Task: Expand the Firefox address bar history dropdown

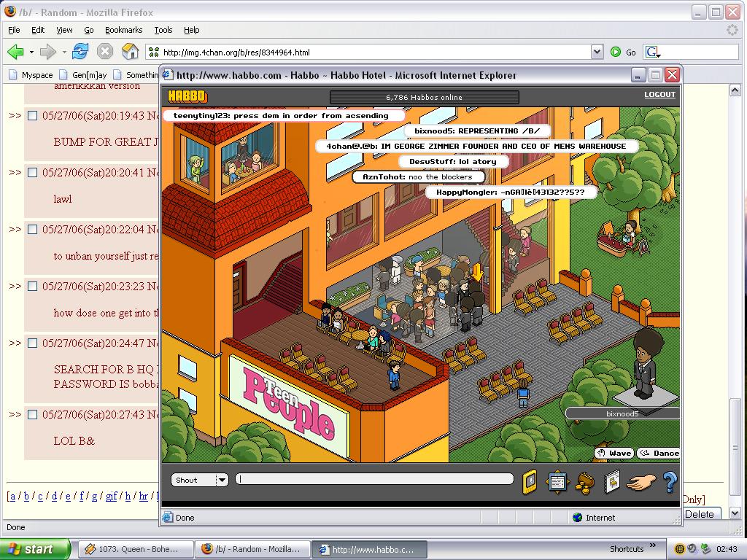Action: 597,52
